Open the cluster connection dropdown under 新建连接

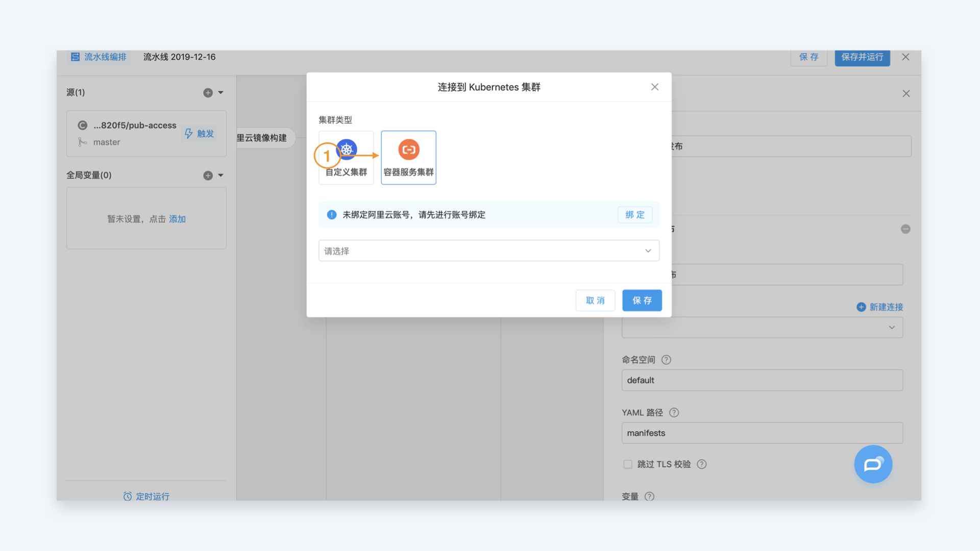(x=763, y=327)
